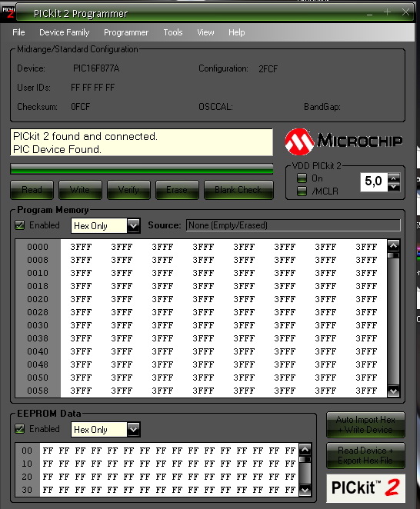
Task: Click the Blank Check button
Action: coord(238,190)
